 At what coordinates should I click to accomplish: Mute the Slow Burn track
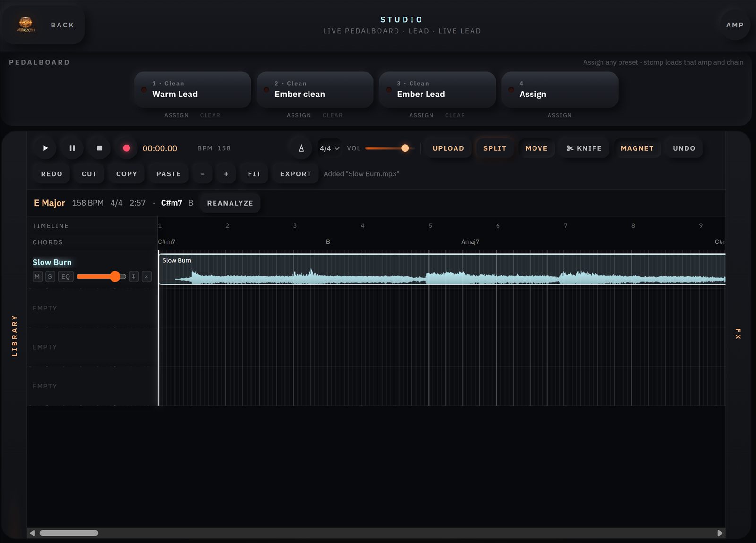click(37, 276)
